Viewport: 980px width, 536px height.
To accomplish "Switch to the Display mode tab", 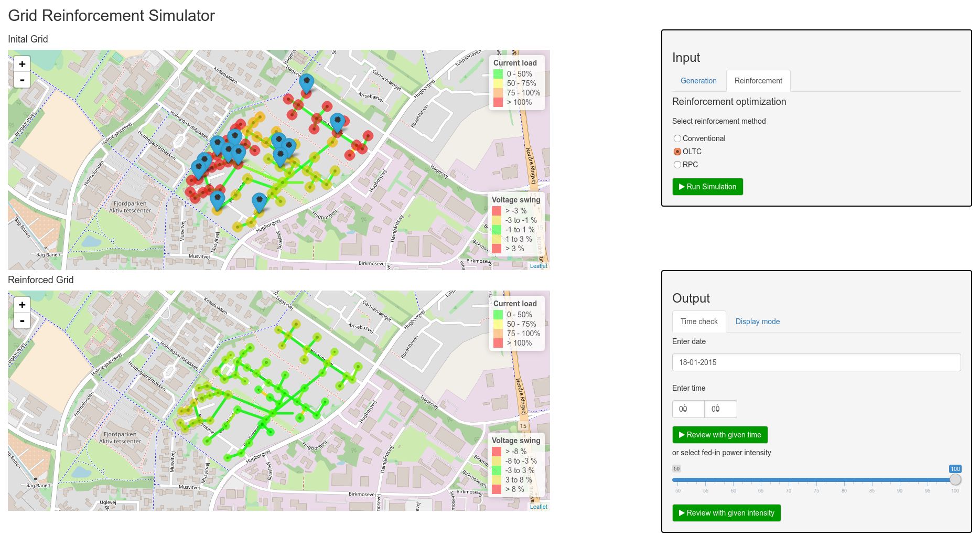I will tap(757, 321).
